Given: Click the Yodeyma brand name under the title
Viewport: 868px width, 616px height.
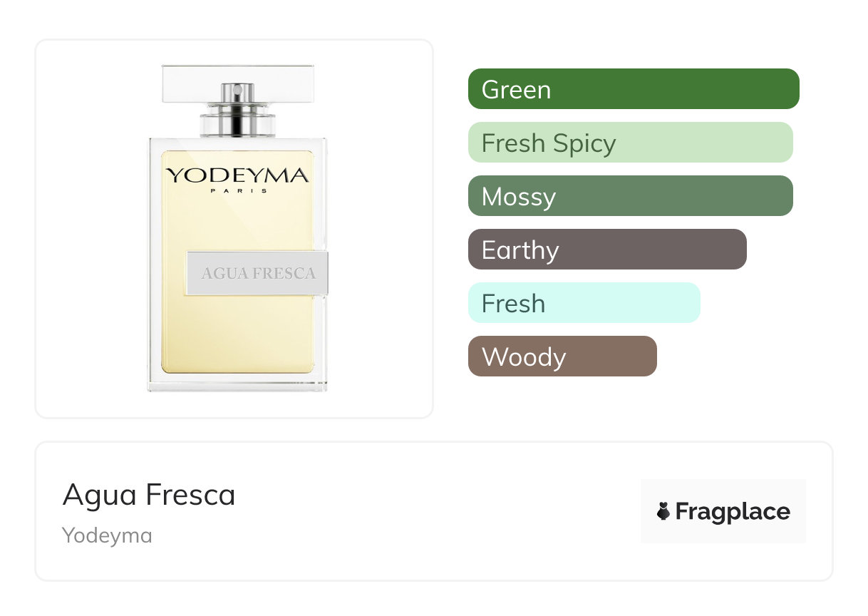Looking at the screenshot, I should pos(107,535).
